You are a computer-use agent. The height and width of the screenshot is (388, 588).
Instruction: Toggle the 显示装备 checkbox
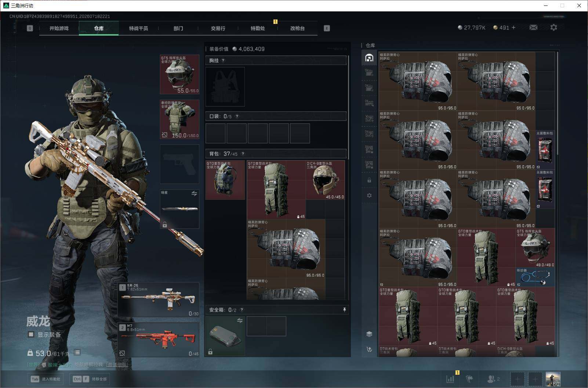tap(31, 334)
